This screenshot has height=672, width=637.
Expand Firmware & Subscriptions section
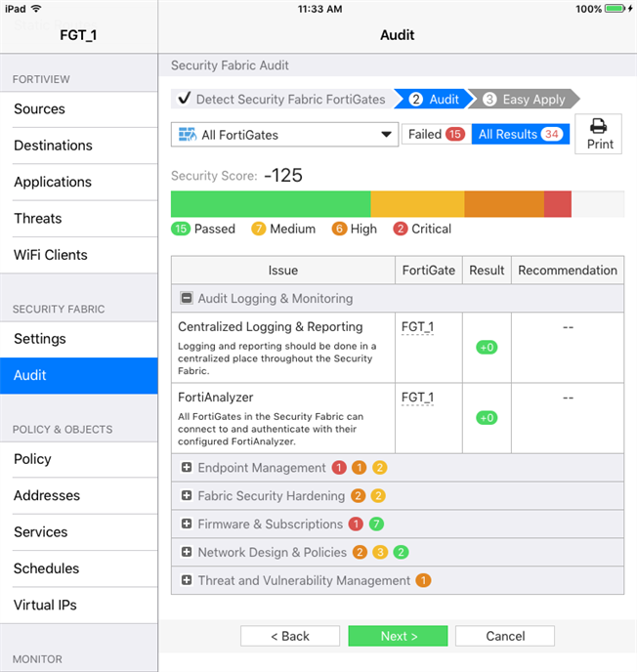point(187,525)
